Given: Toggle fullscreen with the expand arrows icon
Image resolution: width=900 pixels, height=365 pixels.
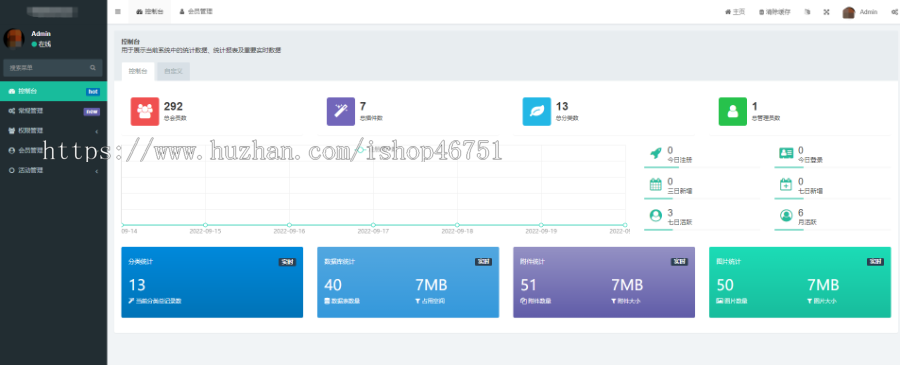Looking at the screenshot, I should [827, 11].
